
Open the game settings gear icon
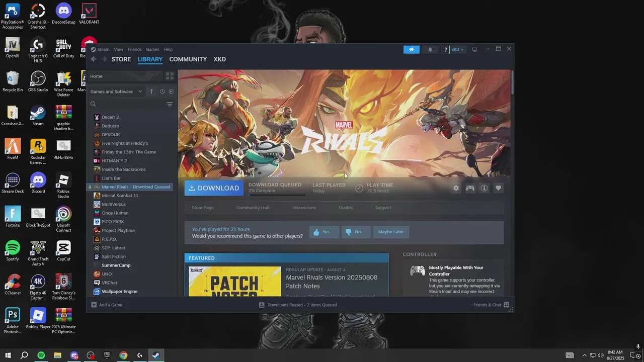(x=456, y=188)
